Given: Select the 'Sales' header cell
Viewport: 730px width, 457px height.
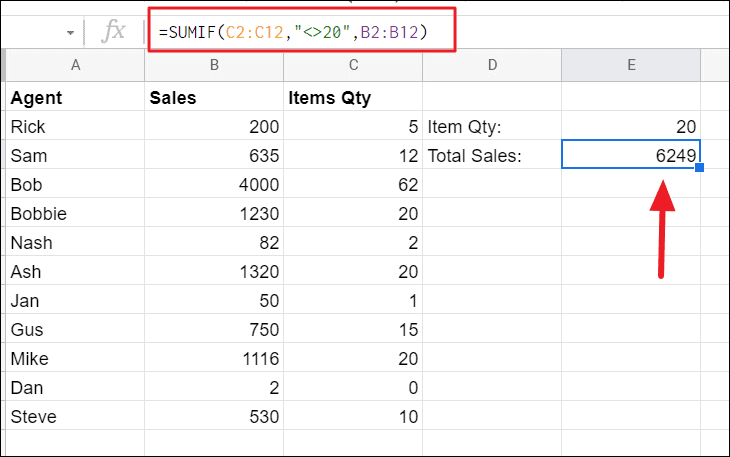Looking at the screenshot, I should 214,98.
